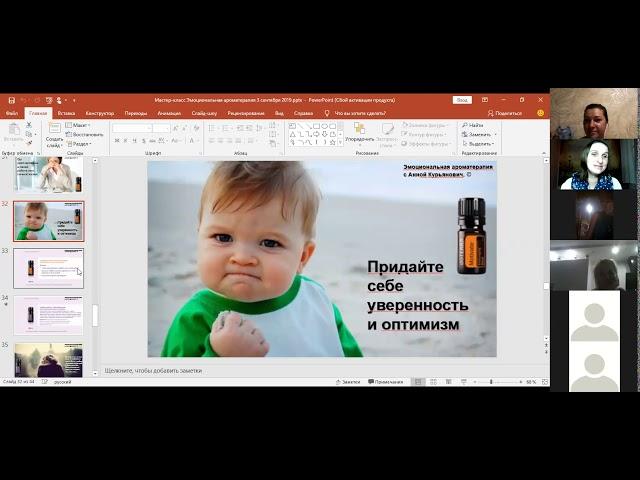Click the Undo icon in quick access toolbar
This screenshot has width=640, height=480.
coord(24,100)
